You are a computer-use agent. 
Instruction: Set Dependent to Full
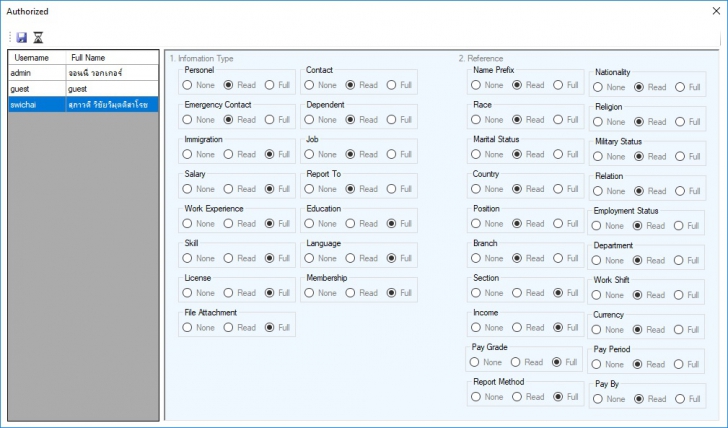pos(400,120)
